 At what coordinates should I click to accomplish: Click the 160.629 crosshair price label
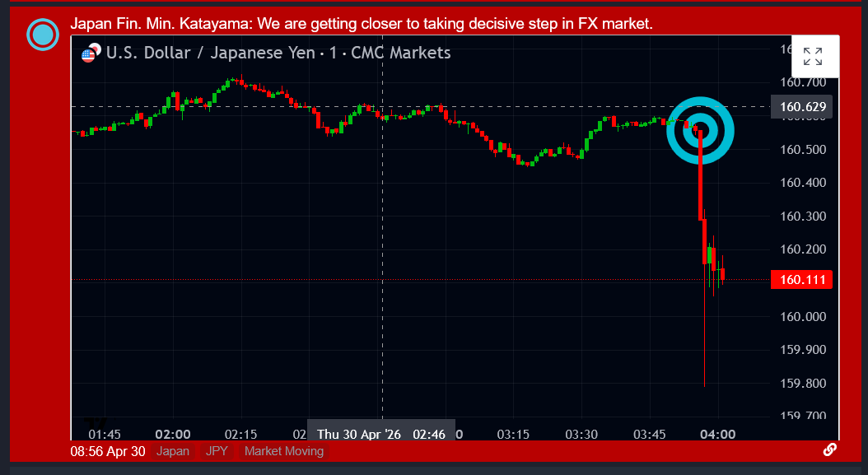pos(801,107)
